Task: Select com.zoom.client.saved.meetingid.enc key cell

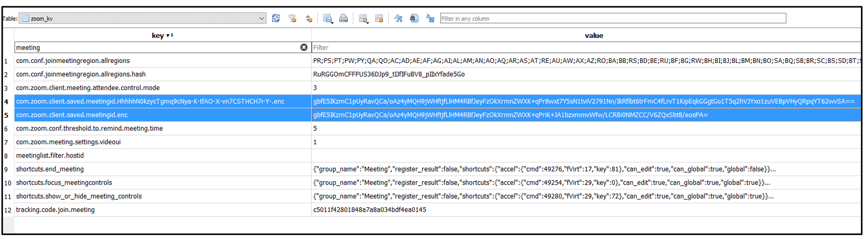Action: 162,115
